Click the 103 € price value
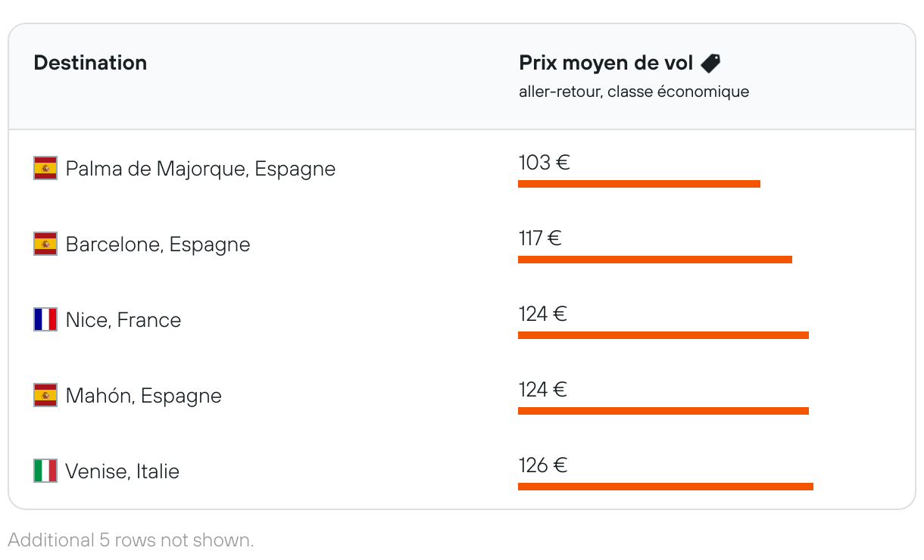The width and height of the screenshot is (924, 560). coord(544,163)
